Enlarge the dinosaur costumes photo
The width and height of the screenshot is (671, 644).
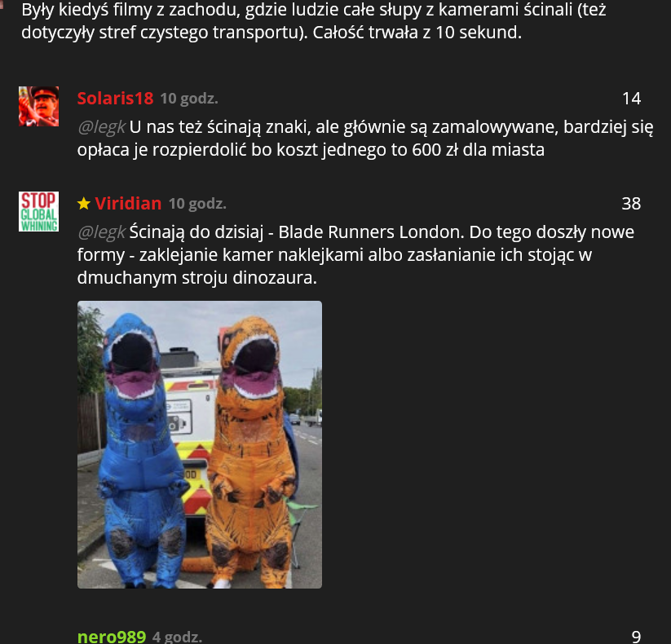tap(200, 444)
